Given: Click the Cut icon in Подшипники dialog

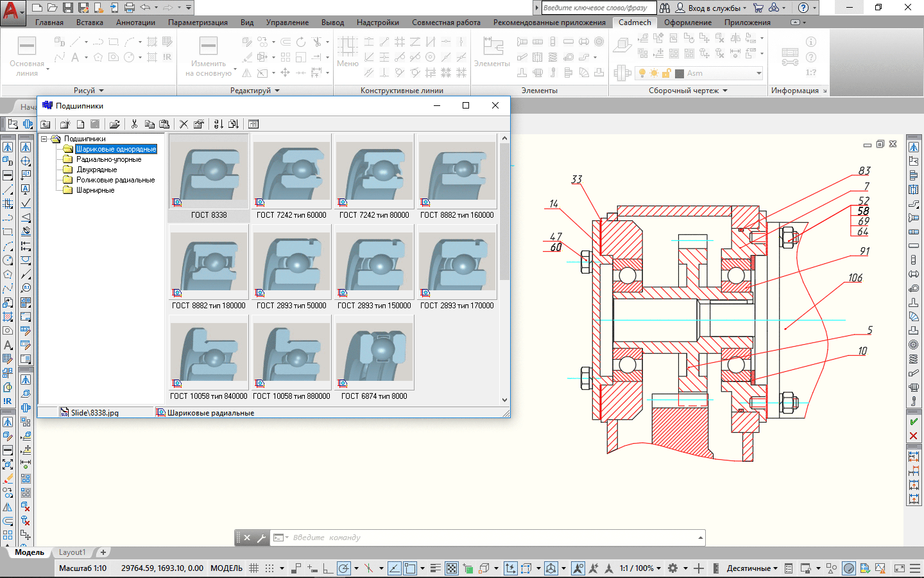Looking at the screenshot, I should 135,124.
